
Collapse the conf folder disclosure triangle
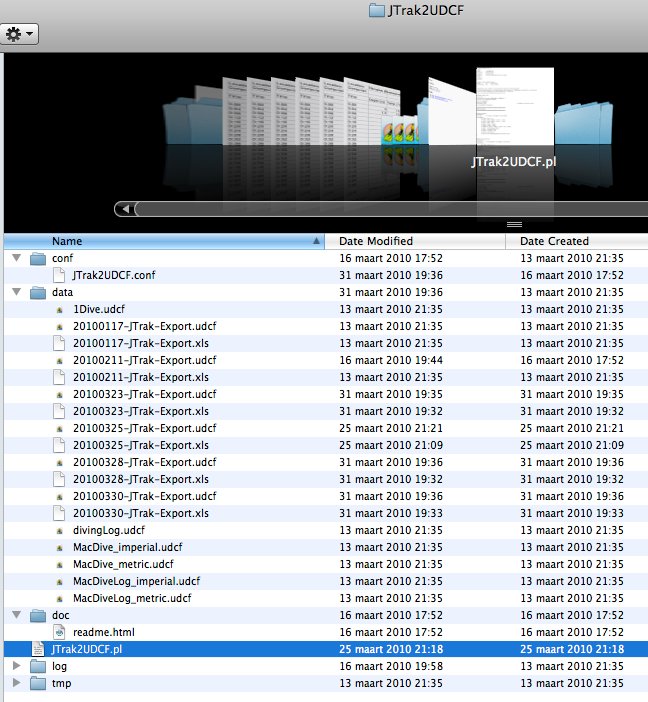[x=15, y=258]
